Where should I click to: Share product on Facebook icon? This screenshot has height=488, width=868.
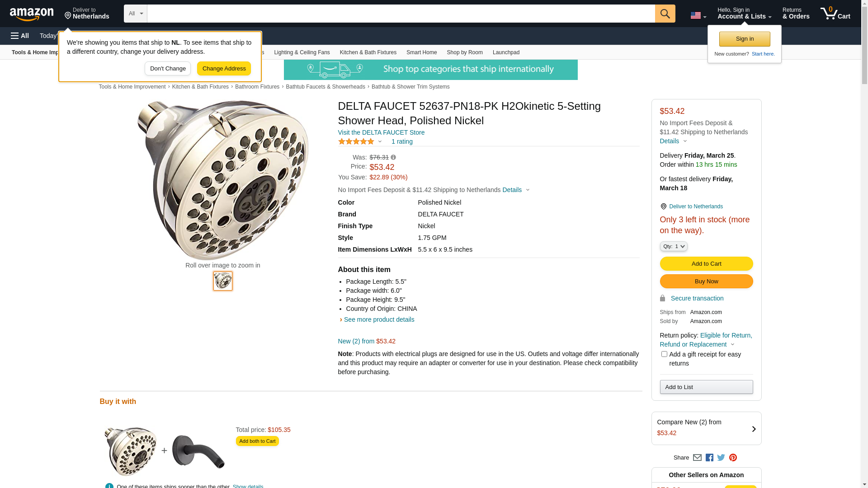click(709, 458)
